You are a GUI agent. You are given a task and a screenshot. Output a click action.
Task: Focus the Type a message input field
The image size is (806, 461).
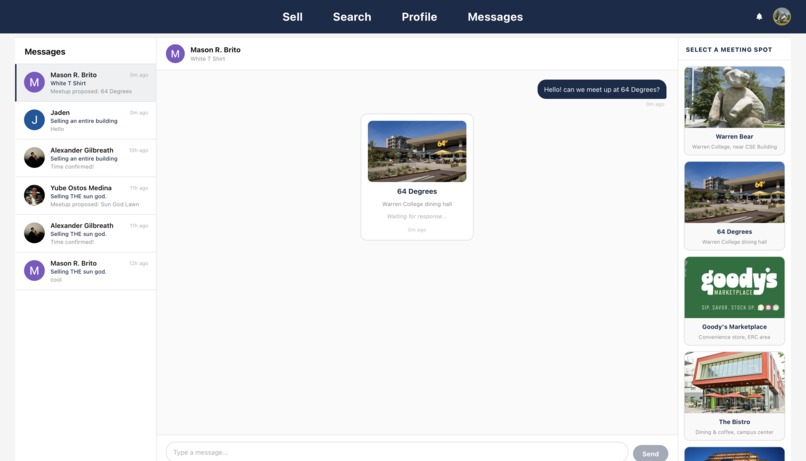[396, 452]
